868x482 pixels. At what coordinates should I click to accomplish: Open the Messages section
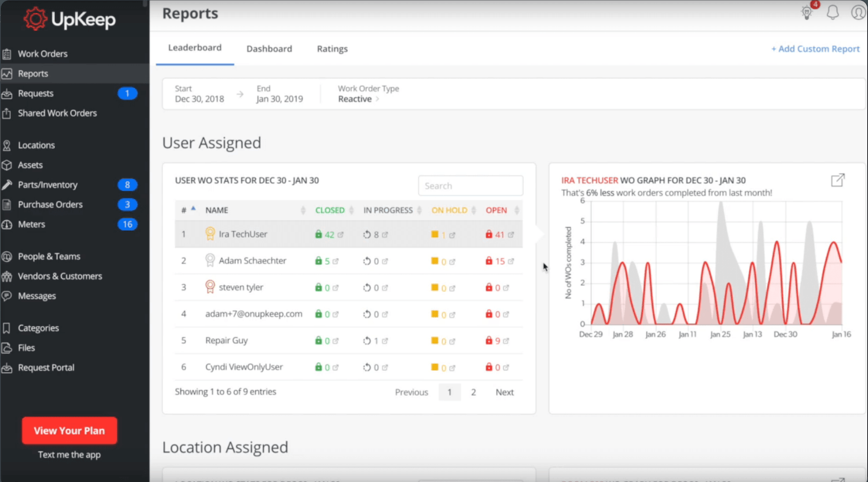[36, 296]
